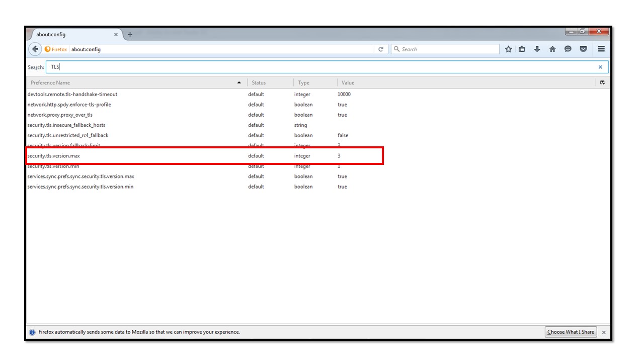Click the Choose What I Share button

(x=571, y=332)
